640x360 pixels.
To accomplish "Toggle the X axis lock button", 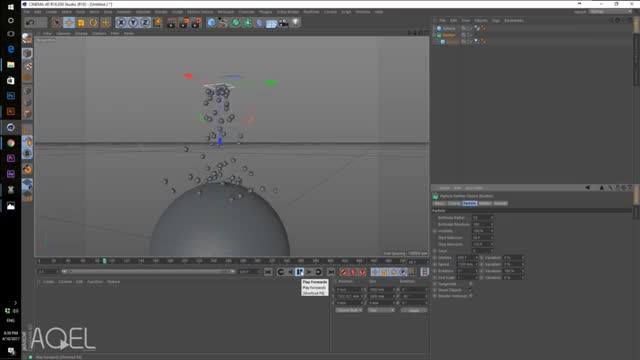I will (121, 22).
